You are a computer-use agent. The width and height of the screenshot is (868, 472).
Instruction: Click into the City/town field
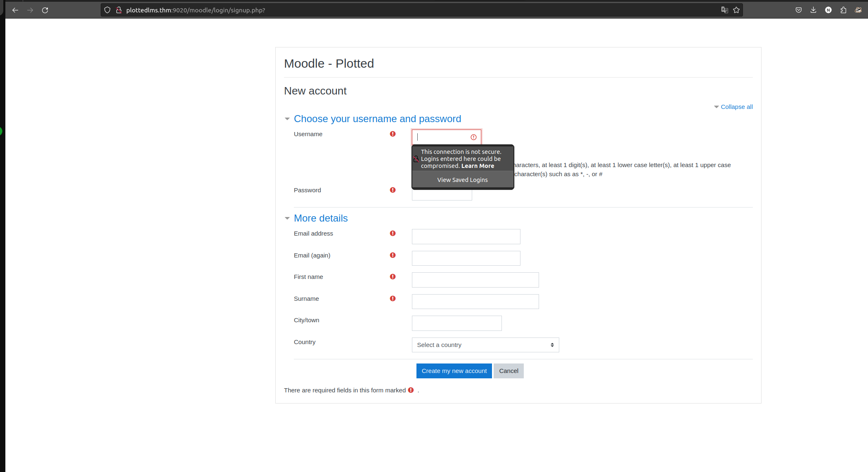[456, 323]
